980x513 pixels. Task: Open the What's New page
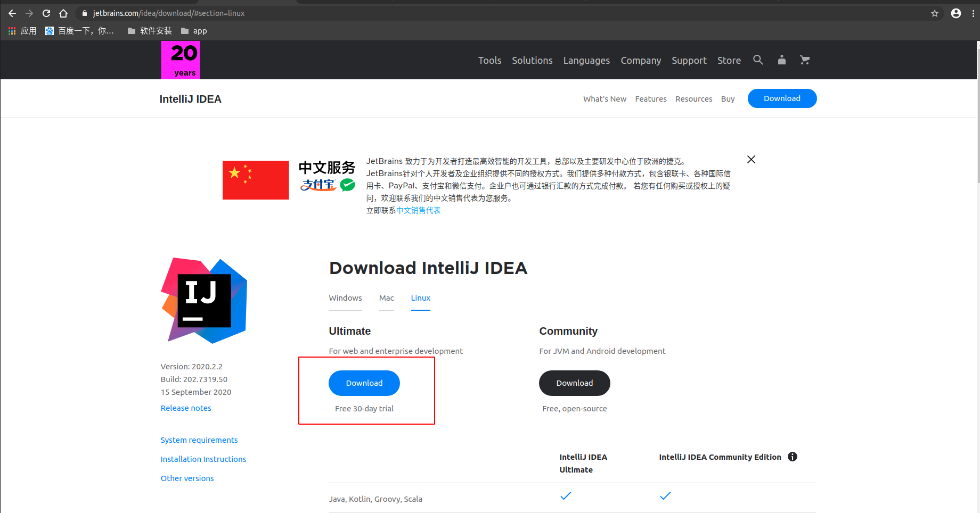pos(605,98)
